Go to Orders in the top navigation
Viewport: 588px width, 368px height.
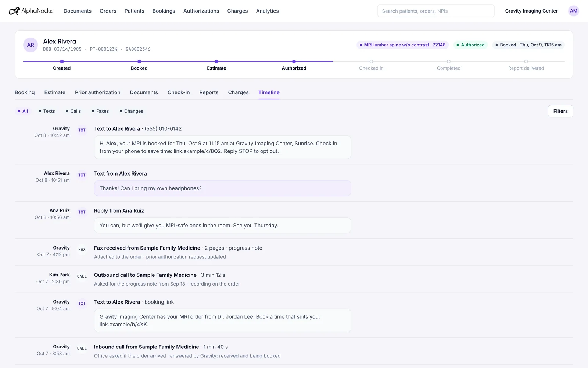coord(108,11)
